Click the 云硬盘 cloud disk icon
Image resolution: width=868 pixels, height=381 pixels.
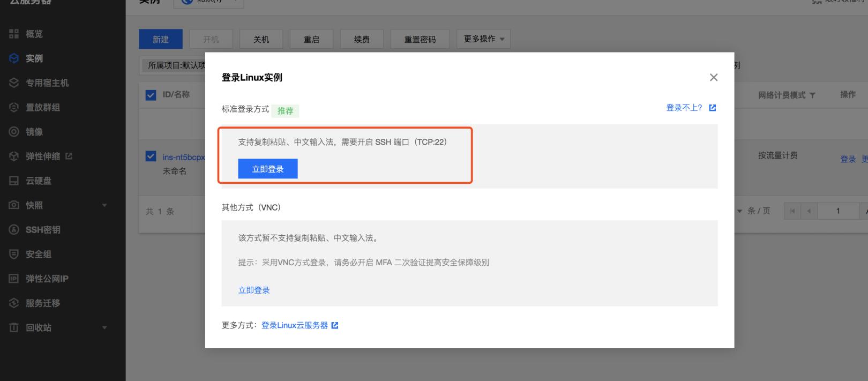coord(14,181)
